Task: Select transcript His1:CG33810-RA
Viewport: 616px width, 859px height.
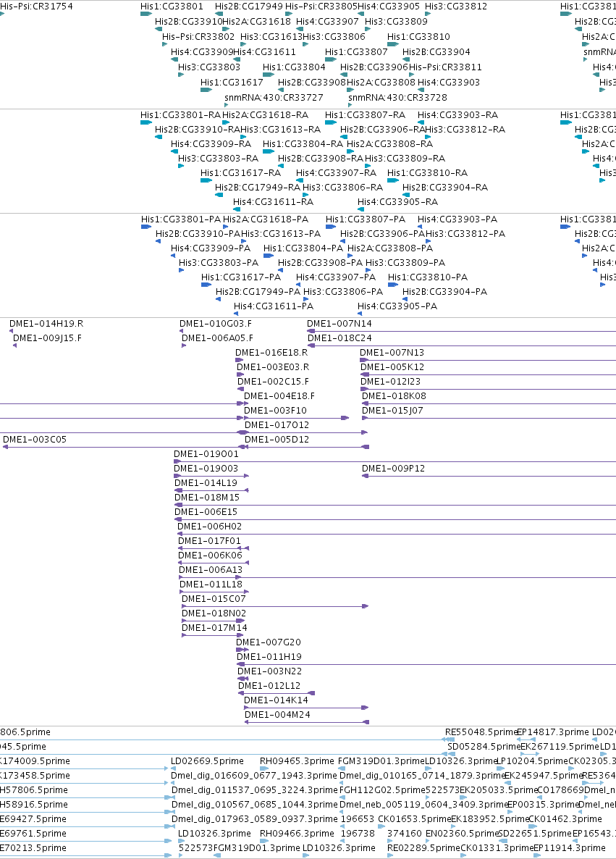Action: click(427, 173)
